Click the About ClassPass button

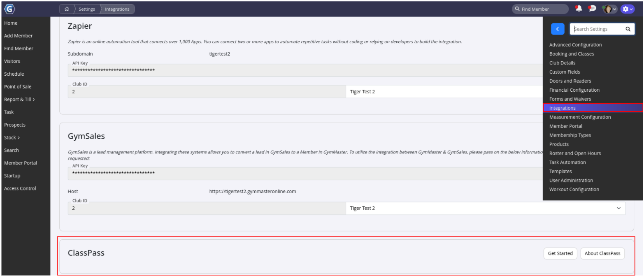[602, 253]
